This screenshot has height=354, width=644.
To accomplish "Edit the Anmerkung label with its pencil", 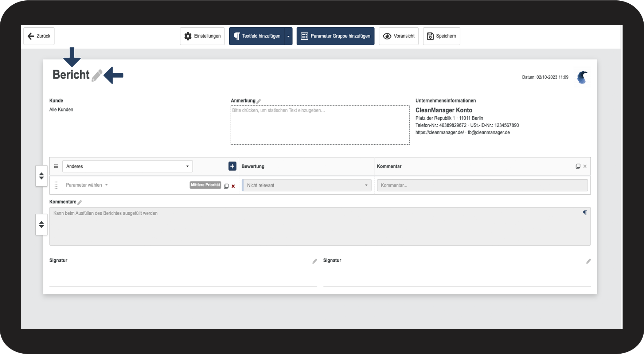I will (258, 101).
